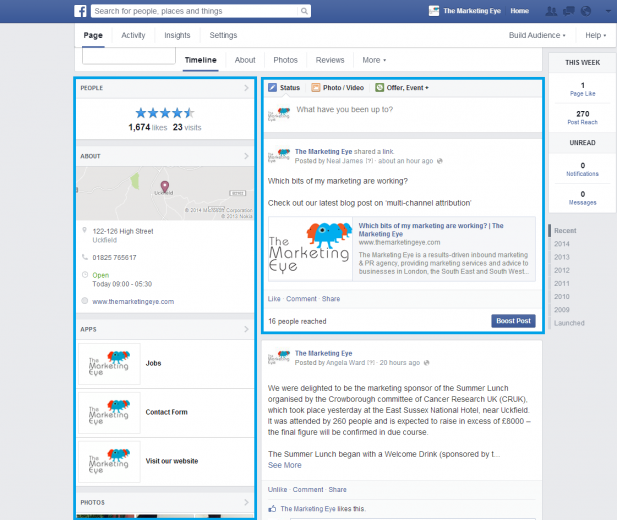Open the Jobs app thumbnail
This screenshot has width=617, height=520.
click(x=109, y=363)
